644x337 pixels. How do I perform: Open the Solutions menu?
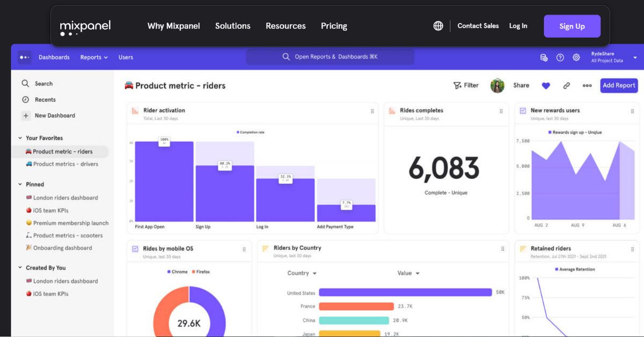(233, 26)
